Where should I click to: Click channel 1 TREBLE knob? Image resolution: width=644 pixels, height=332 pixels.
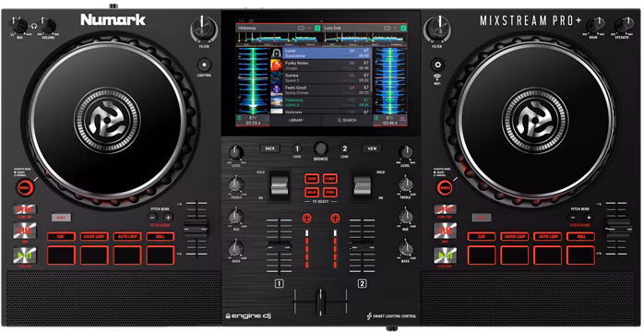click(236, 184)
